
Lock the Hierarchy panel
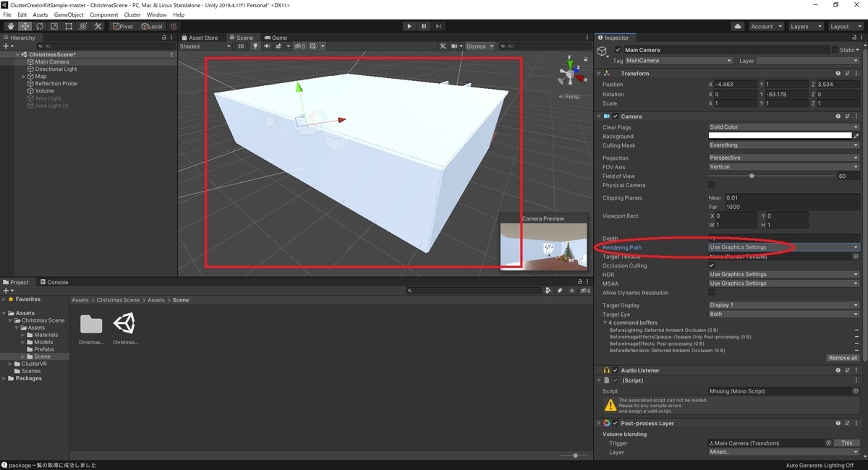(x=164, y=38)
